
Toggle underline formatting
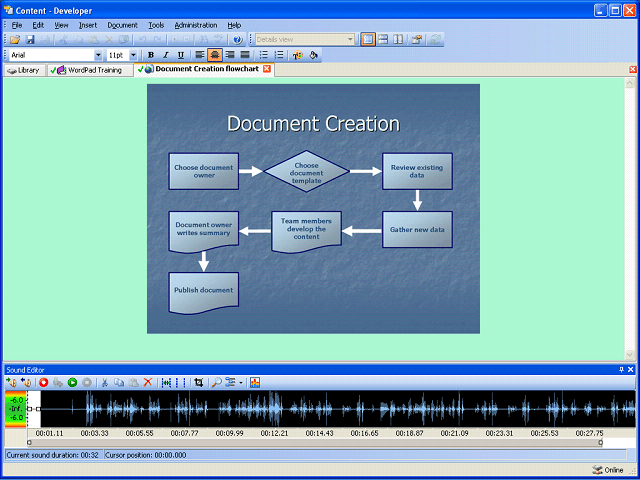(x=180, y=55)
